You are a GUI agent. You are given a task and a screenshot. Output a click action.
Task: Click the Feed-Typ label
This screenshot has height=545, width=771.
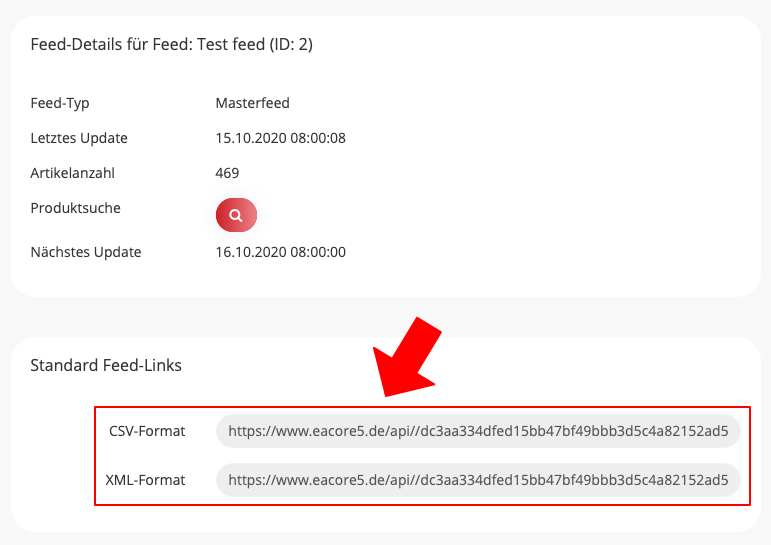60,103
